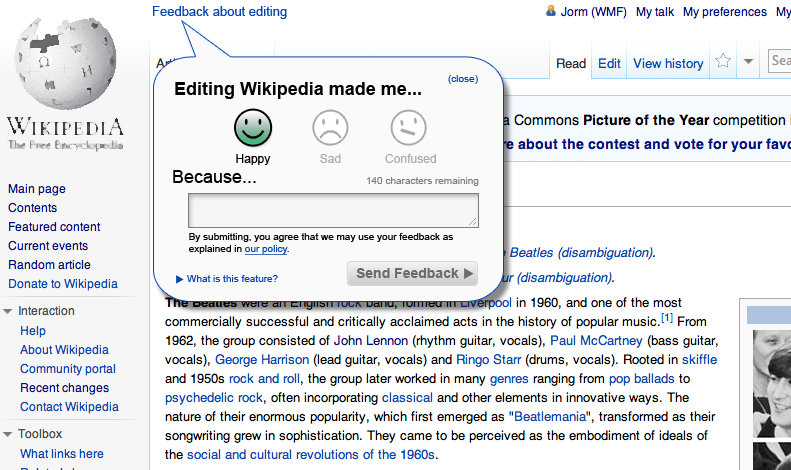Viewport: 791px width, 470px height.
Task: Follow the George Harrison link
Action: point(262,360)
